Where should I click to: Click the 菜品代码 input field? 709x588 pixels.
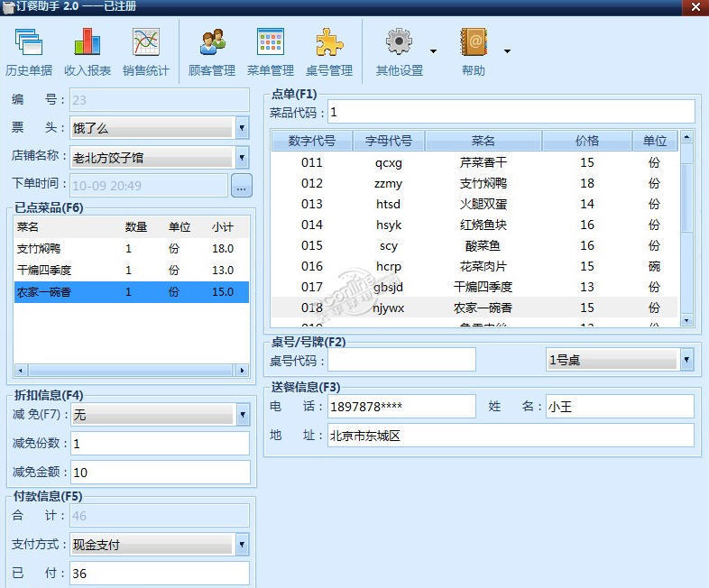click(511, 112)
